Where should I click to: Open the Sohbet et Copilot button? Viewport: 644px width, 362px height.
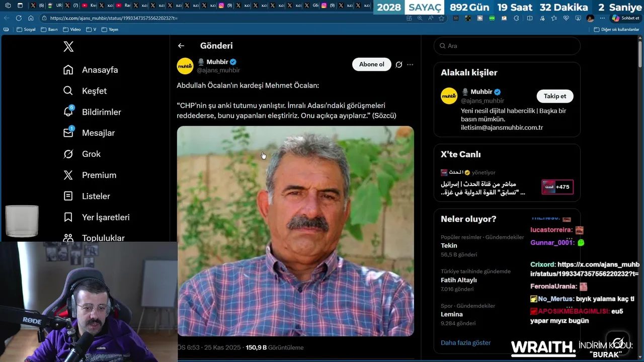click(x=625, y=18)
